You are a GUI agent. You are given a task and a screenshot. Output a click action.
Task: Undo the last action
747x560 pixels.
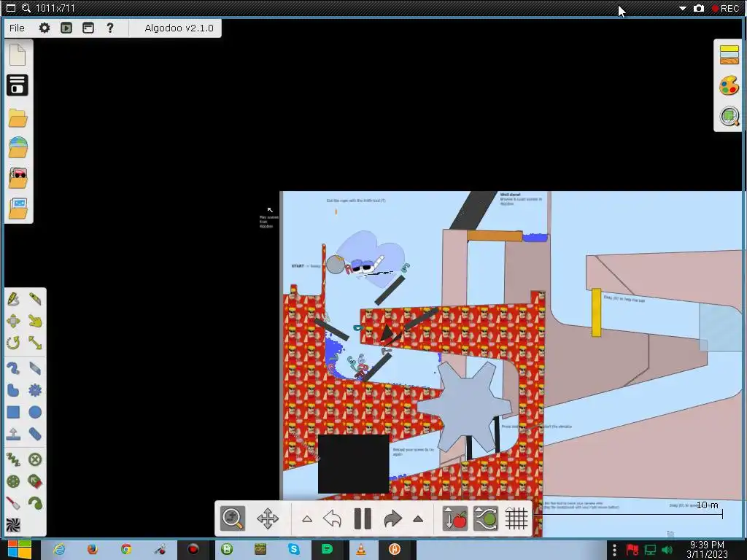[x=332, y=518]
